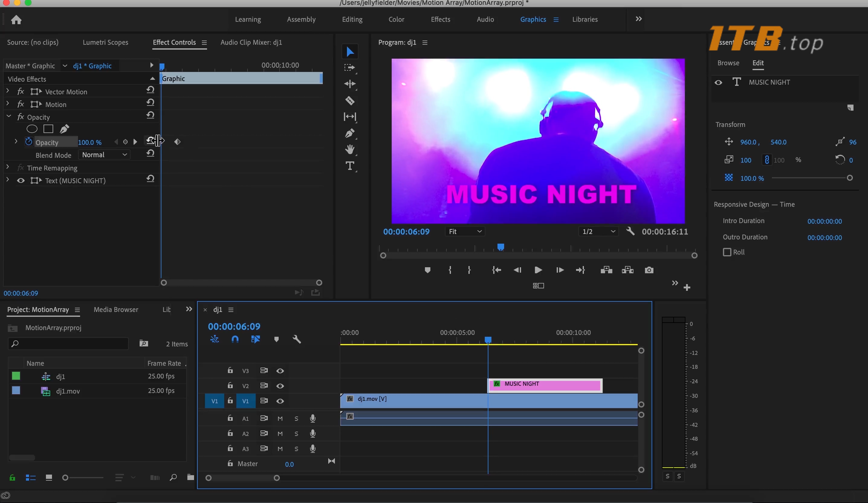Enable Roll checkbox in Responsive Design
This screenshot has width=868, height=503.
[727, 251]
